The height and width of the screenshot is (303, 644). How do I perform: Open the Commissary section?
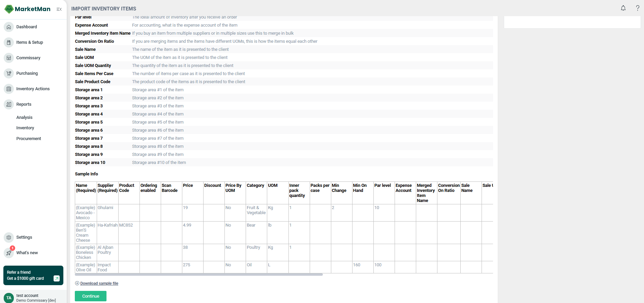point(28,58)
